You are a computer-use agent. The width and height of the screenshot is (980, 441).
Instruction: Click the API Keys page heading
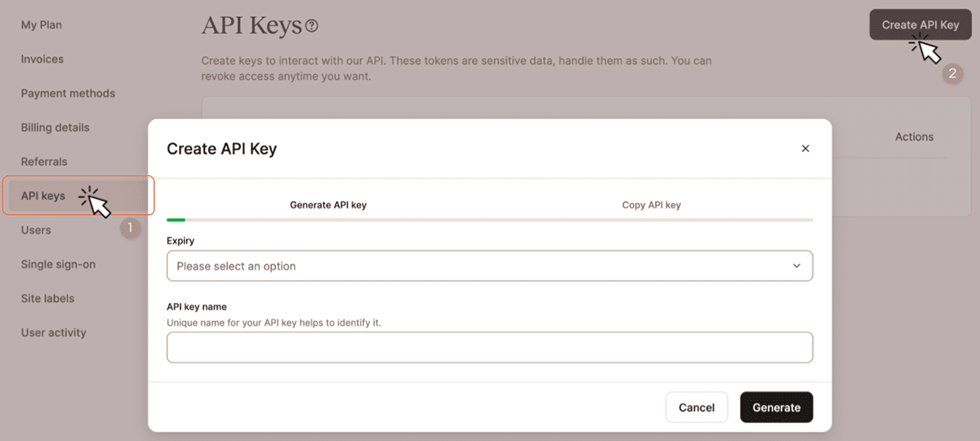click(252, 26)
